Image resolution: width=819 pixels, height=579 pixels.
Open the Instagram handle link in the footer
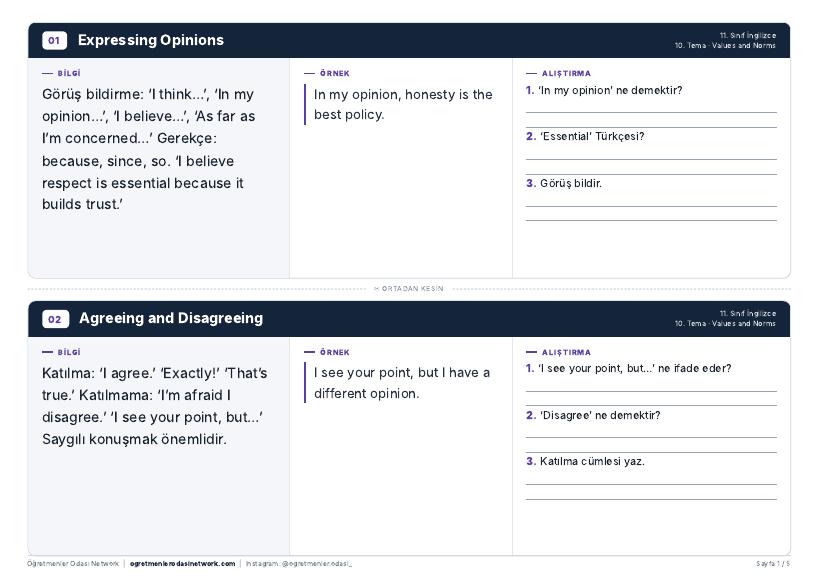pos(299,564)
